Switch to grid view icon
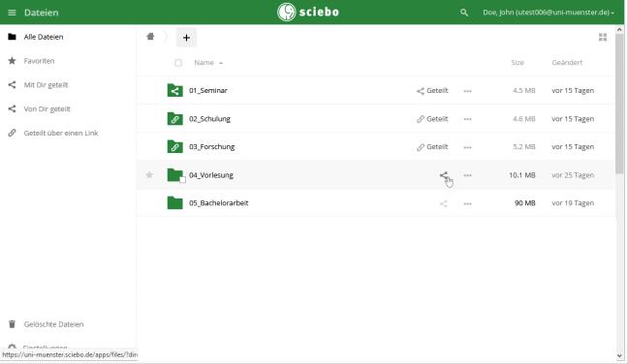 click(x=603, y=37)
